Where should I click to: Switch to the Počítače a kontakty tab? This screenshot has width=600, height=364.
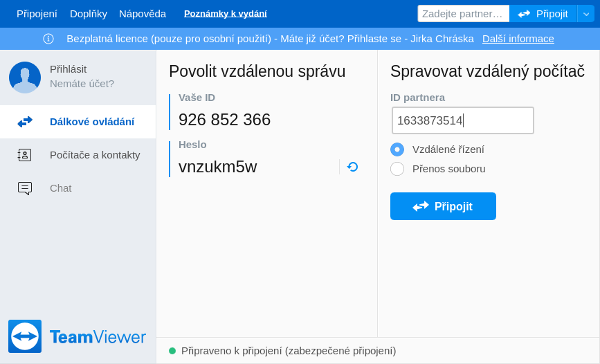click(x=78, y=155)
